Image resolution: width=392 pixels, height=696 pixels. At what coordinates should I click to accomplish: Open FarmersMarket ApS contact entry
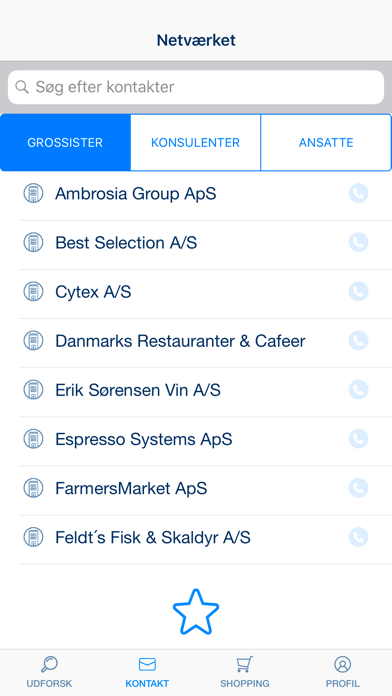(196, 489)
